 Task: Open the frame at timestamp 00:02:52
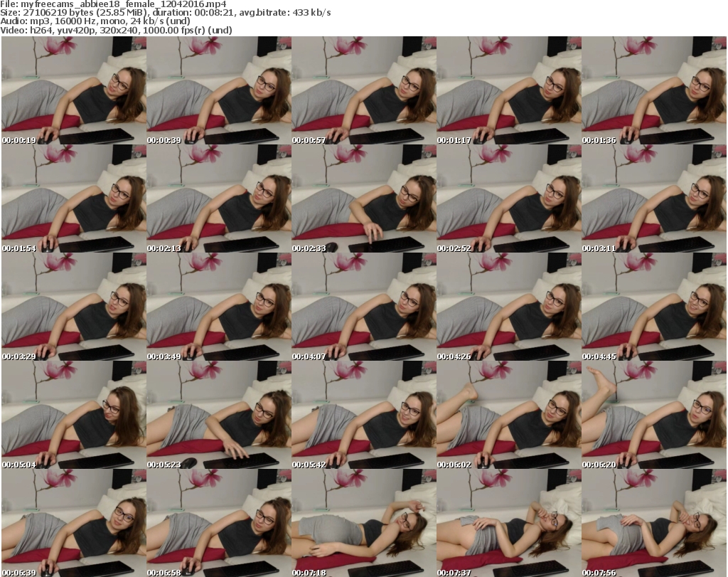[509, 198]
